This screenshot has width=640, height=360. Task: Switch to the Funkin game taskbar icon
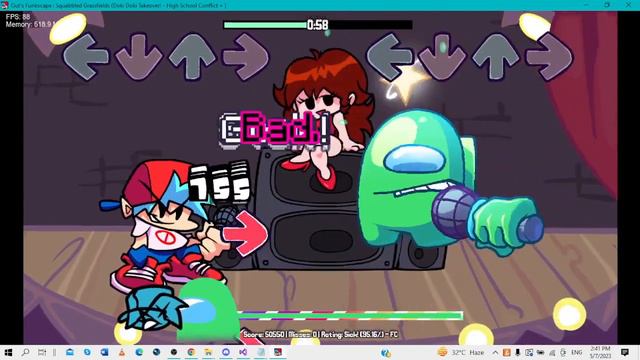click(x=278, y=352)
